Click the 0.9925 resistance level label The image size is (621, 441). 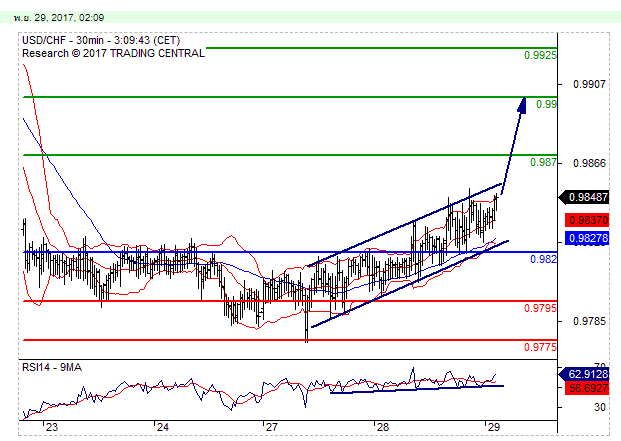540,55
